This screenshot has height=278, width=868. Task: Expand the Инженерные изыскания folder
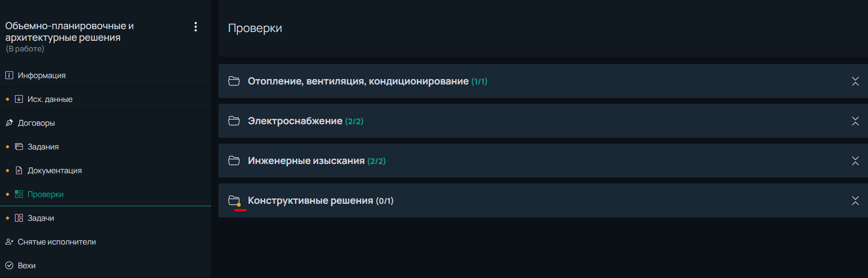(543, 161)
